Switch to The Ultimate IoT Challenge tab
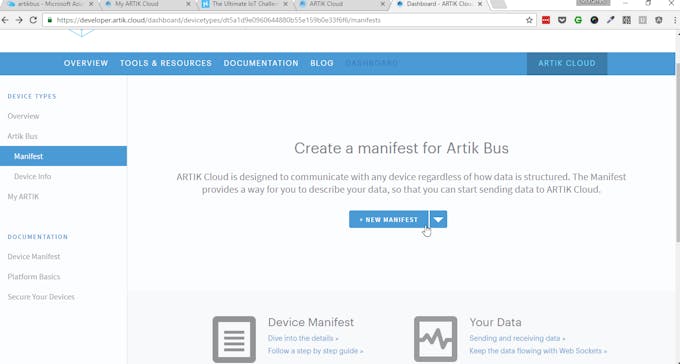Image resolution: width=680 pixels, height=364 pixels. click(x=245, y=4)
